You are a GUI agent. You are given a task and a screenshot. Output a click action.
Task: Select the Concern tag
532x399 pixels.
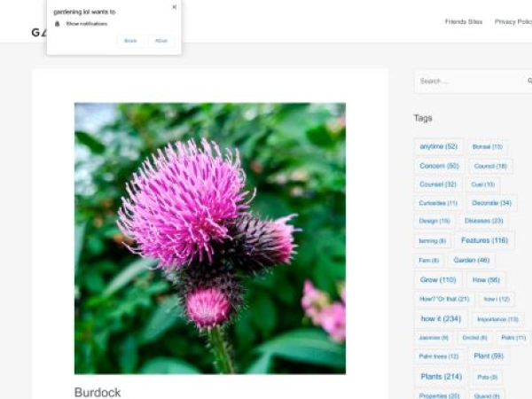coord(439,166)
